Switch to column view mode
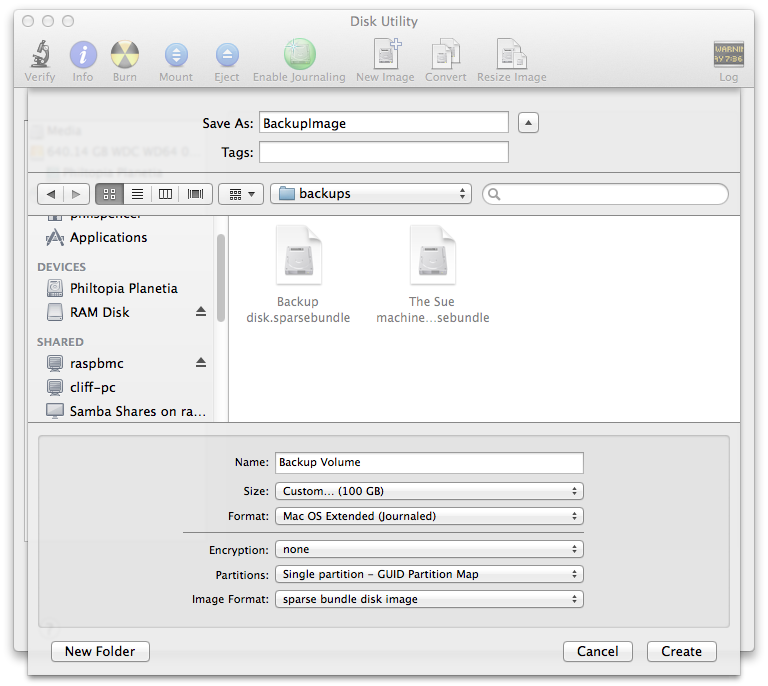The image size is (768, 686). point(166,194)
